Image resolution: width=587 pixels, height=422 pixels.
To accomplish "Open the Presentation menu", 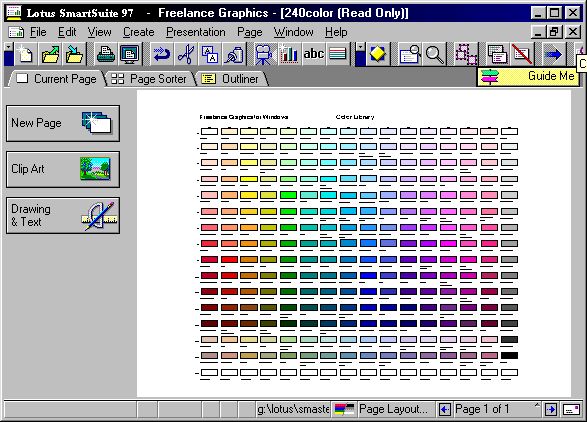I will [196, 32].
